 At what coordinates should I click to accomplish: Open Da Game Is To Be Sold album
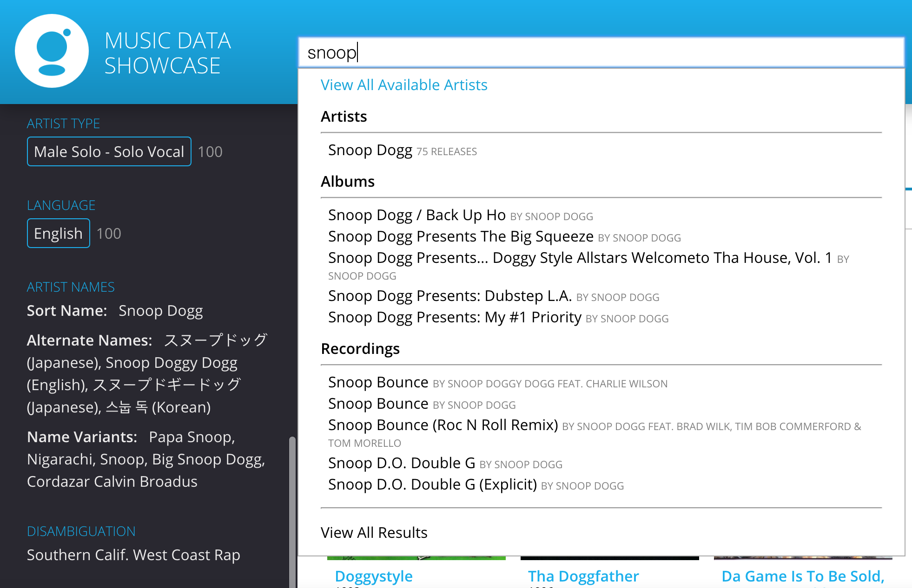pos(802,576)
